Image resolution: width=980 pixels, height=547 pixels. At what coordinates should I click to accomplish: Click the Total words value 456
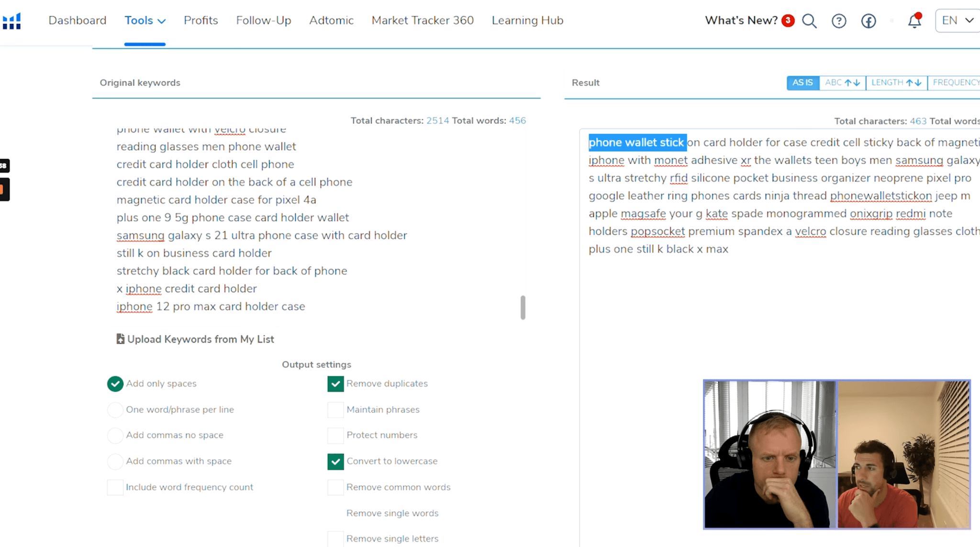click(x=517, y=120)
